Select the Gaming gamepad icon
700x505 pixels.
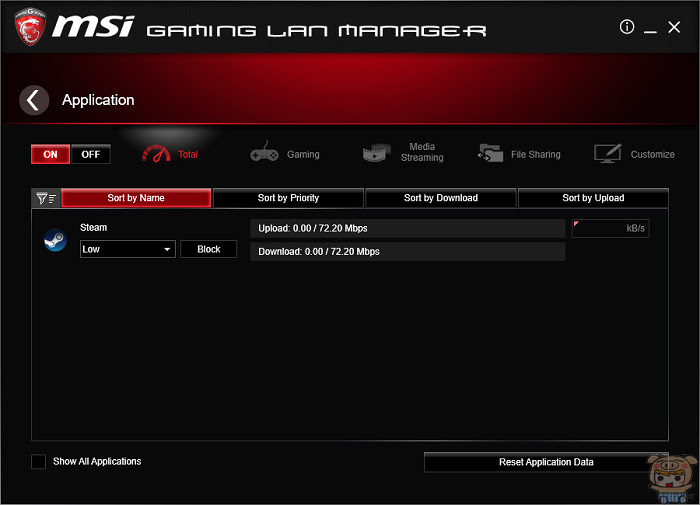point(264,152)
